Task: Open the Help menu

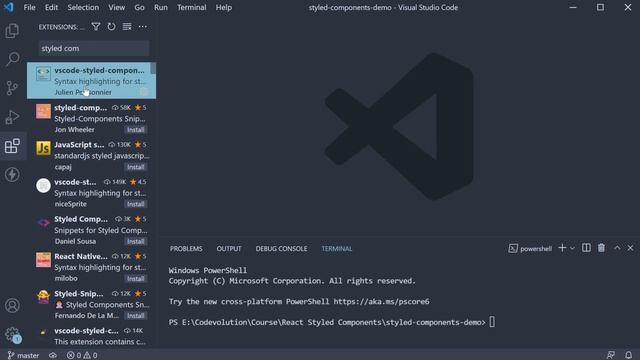Action: [224, 7]
